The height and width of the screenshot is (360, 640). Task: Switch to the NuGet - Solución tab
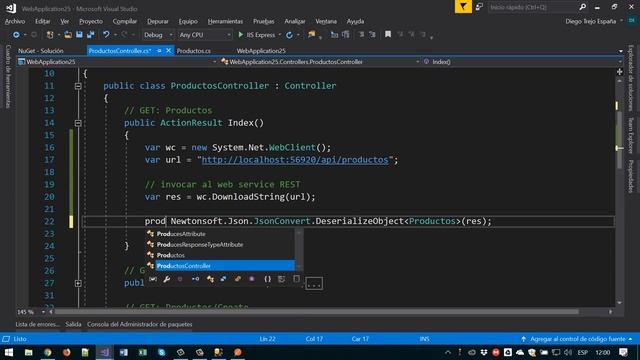[41, 51]
